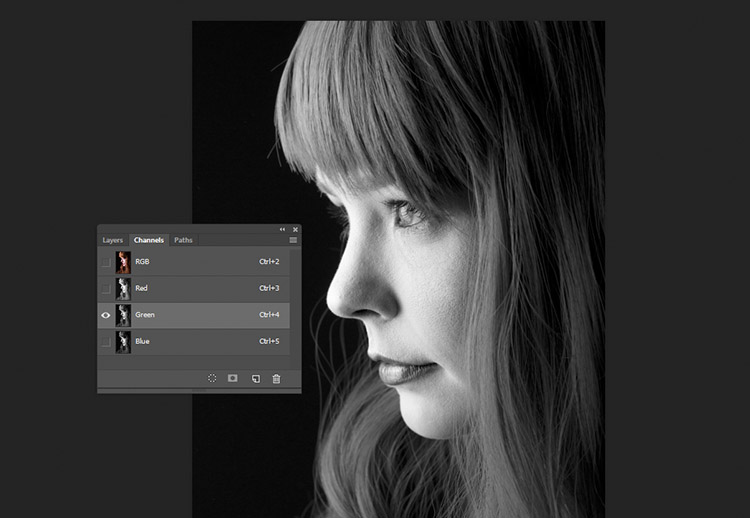The width and height of the screenshot is (750, 518).
Task: Click the Ctrl+5 shortcut label
Action: [269, 341]
